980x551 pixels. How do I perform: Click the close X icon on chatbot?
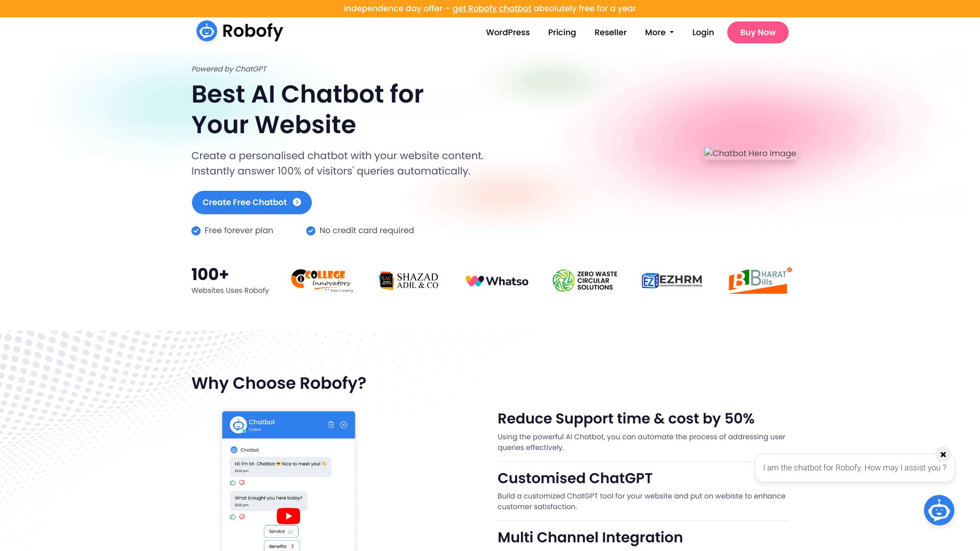(x=943, y=454)
